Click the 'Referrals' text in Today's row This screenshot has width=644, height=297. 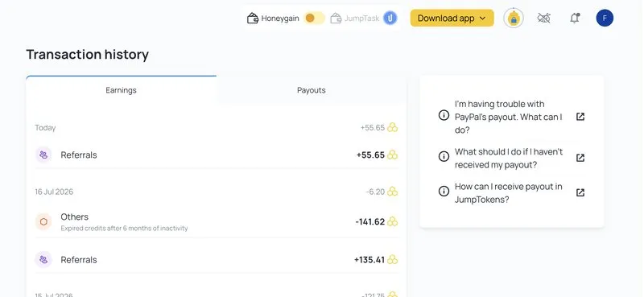[x=79, y=155]
